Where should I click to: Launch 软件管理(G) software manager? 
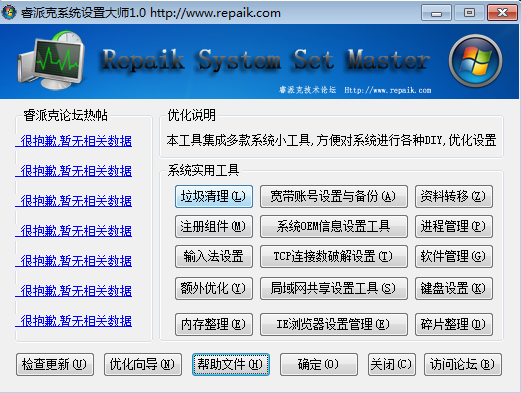454,257
